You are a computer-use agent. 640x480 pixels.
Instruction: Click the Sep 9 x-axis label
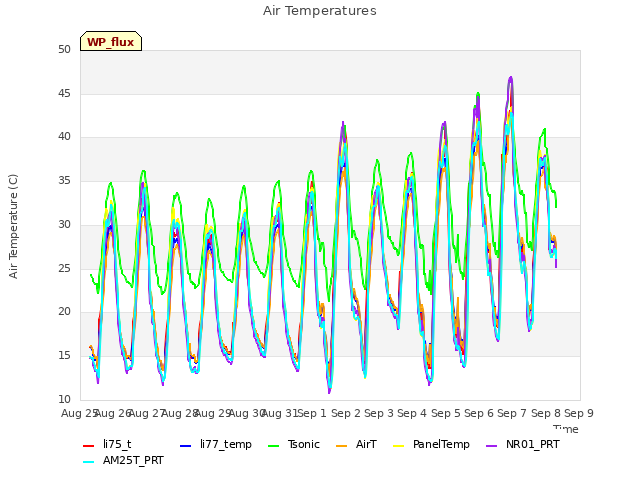click(579, 413)
